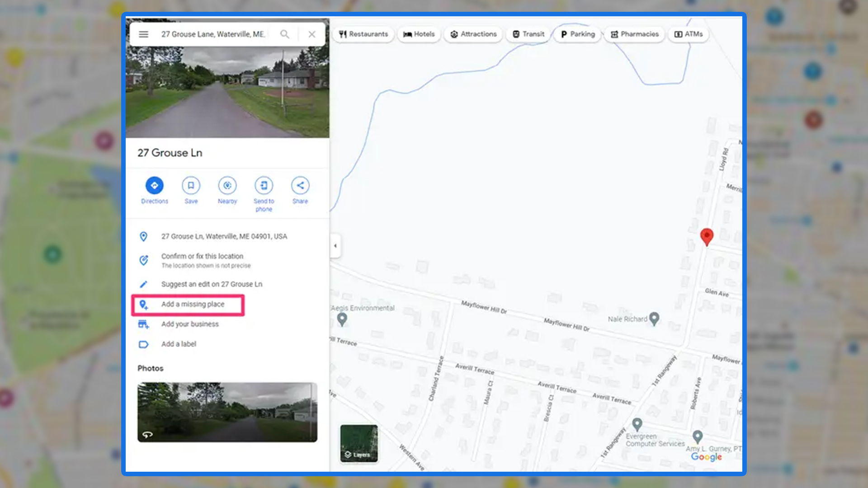Click Add your business

coord(190,324)
